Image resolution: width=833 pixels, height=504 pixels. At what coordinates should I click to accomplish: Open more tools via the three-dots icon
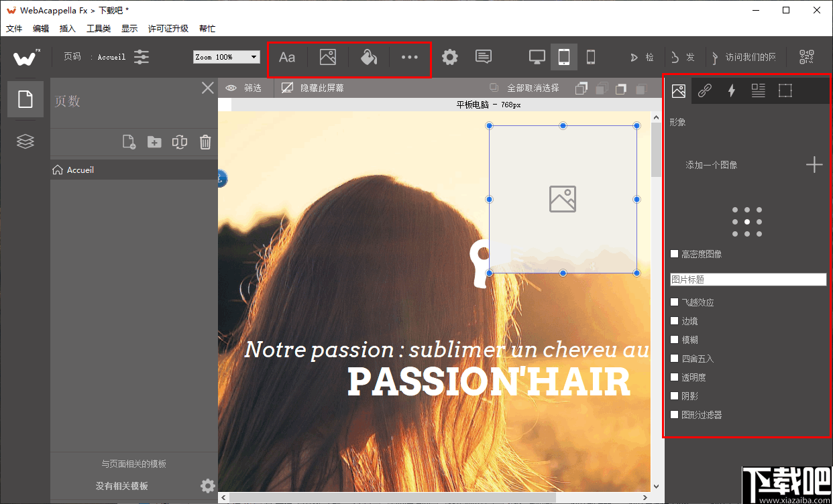pyautogui.click(x=409, y=57)
